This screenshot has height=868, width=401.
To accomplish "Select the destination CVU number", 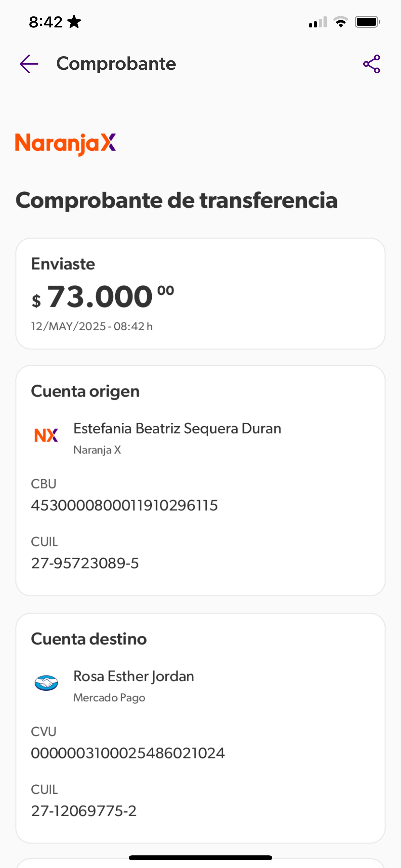I will pos(128,753).
